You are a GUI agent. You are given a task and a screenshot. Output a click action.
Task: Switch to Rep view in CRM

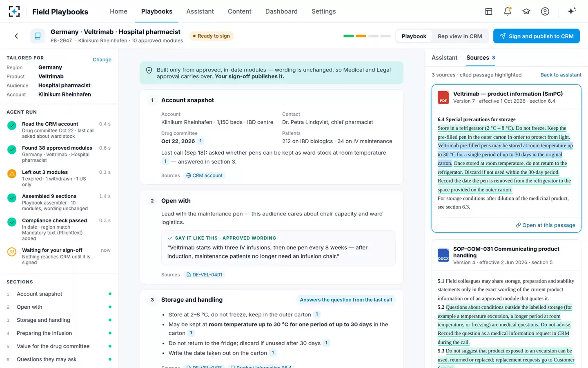460,36
